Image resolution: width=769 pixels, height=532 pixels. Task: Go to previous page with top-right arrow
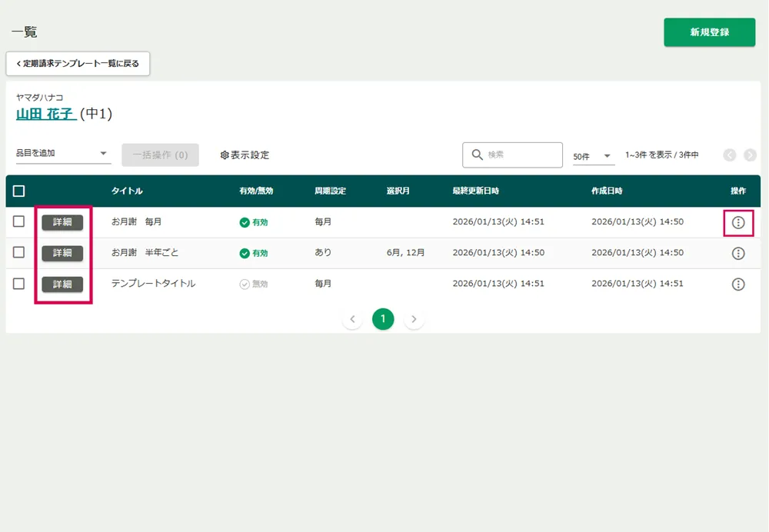click(730, 155)
